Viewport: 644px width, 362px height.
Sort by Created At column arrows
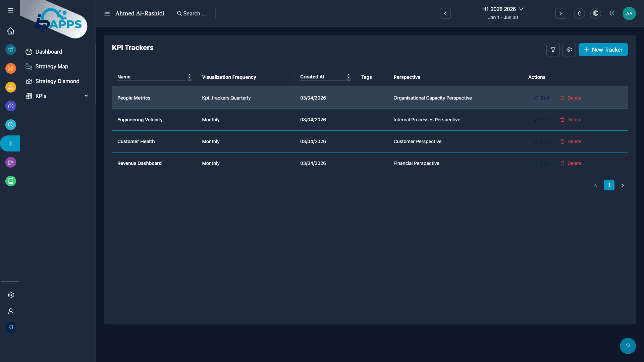click(348, 77)
